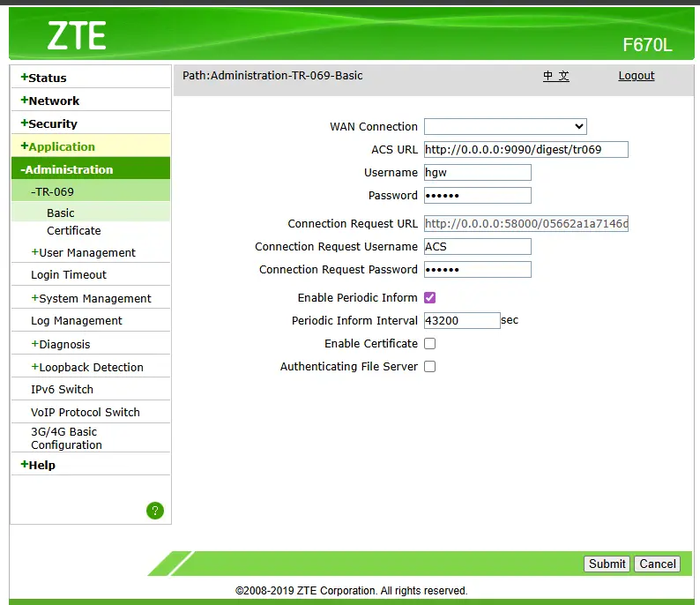This screenshot has height=605, width=700.
Task: Expand the Application menu
Action: (58, 146)
